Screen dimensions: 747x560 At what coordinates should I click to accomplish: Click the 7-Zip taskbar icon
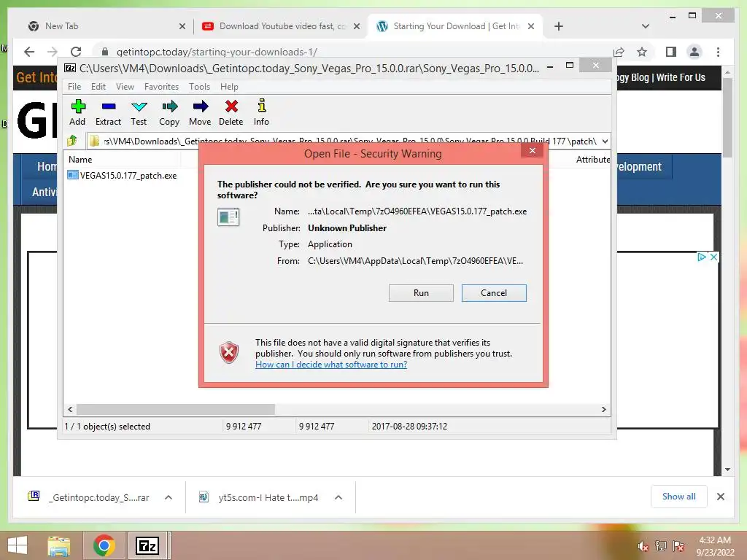(x=147, y=545)
